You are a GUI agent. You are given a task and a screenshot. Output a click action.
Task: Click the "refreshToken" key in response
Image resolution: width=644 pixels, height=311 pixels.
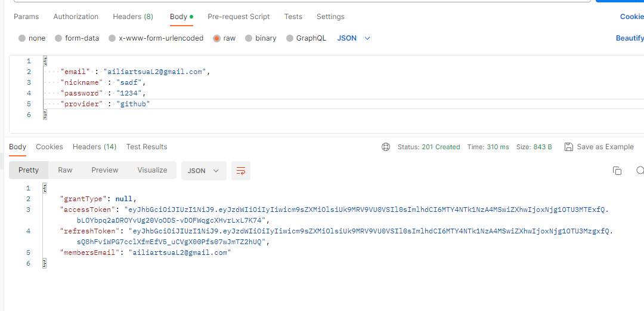pos(90,231)
